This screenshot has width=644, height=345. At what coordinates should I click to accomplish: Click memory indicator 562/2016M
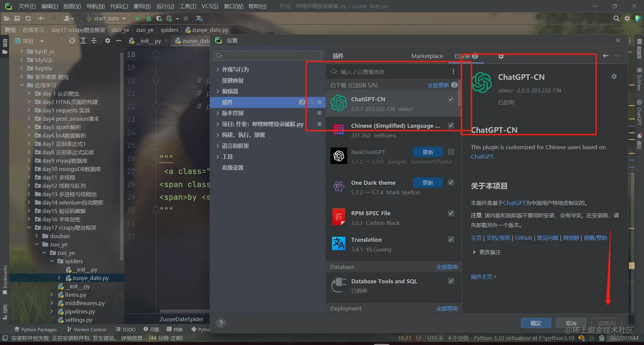[624, 338]
